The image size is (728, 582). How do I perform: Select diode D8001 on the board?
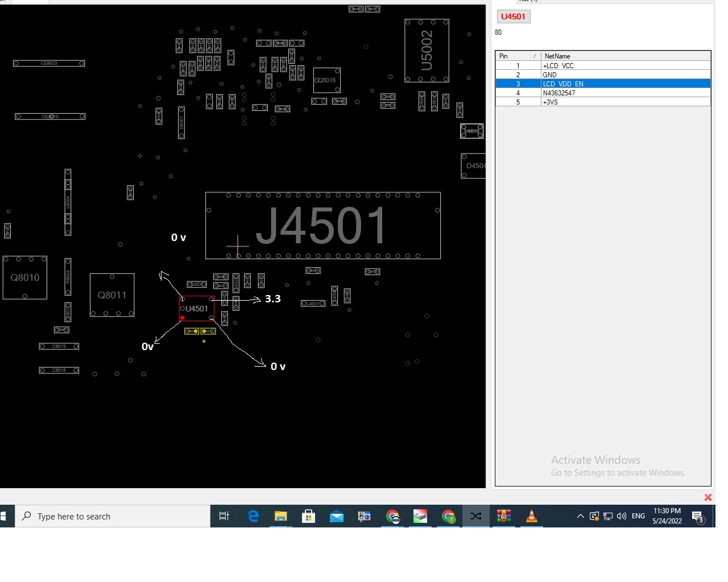pos(181,123)
